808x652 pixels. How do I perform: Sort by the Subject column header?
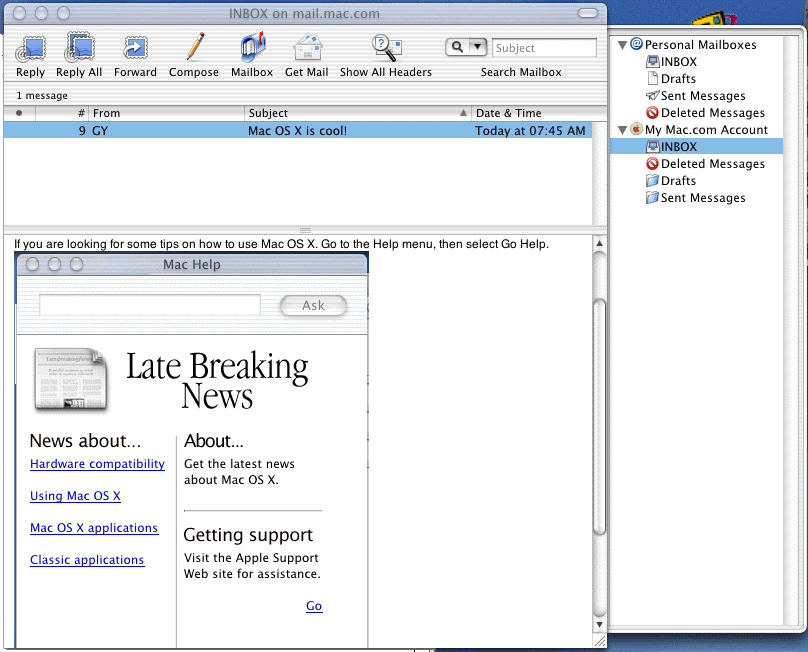point(358,113)
